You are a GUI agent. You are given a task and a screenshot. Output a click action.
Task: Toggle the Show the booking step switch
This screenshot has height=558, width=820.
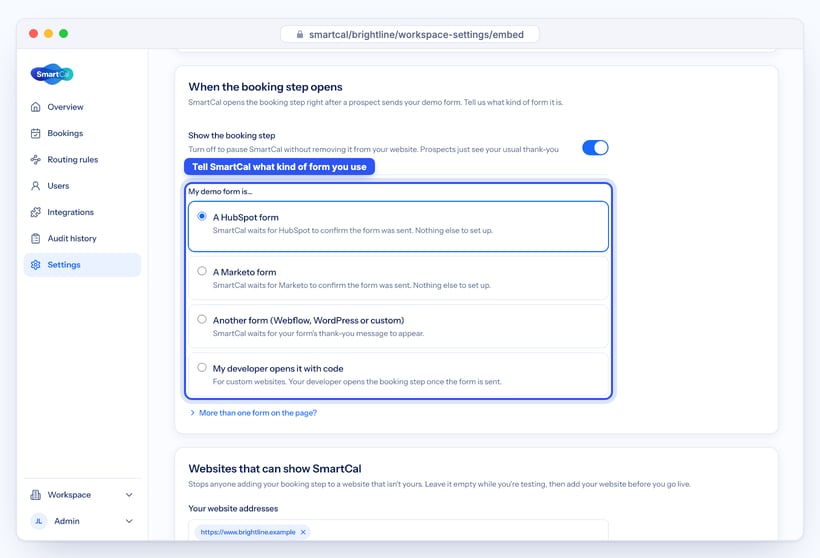[x=595, y=148]
